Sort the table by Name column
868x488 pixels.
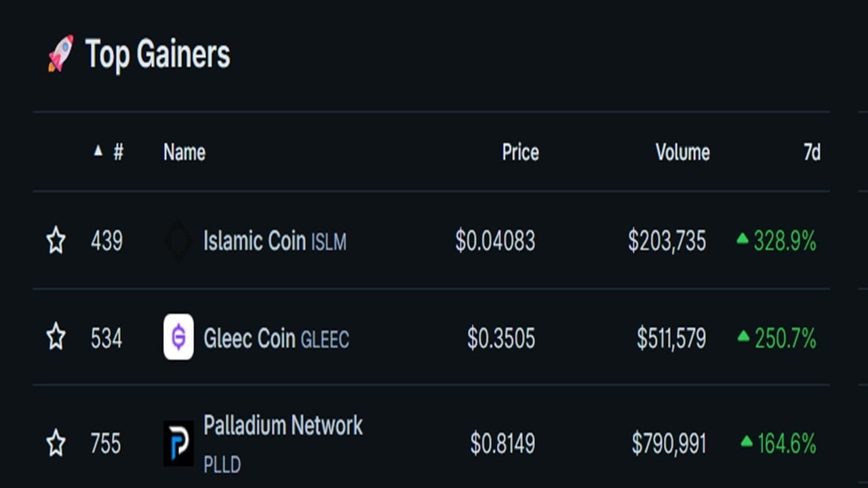tap(184, 152)
